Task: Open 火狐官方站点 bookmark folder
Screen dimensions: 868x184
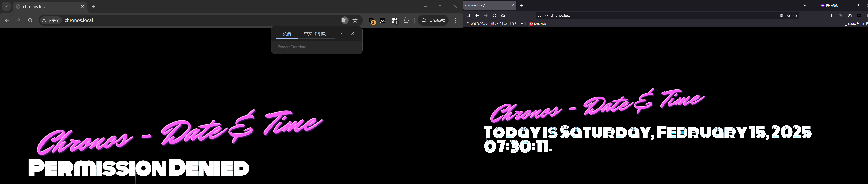Action: click(477, 24)
